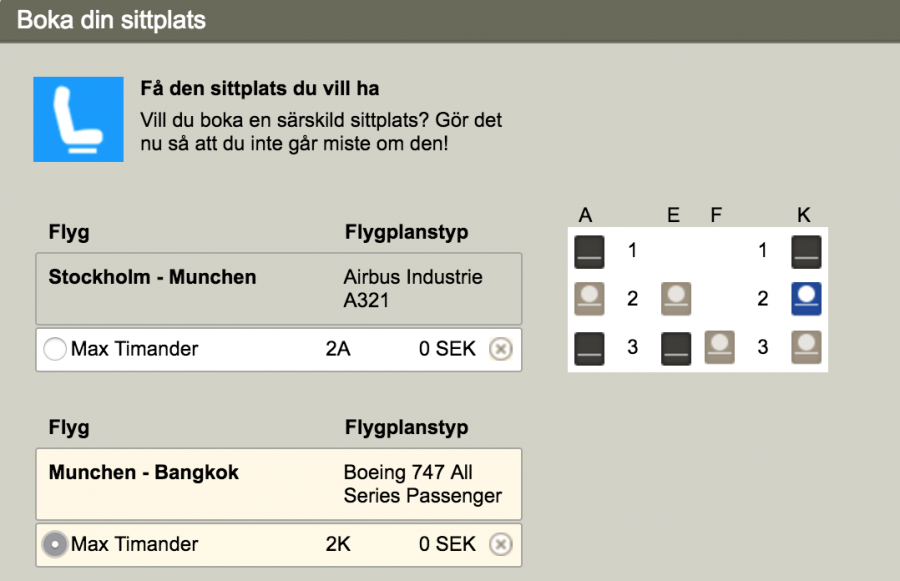Viewport: 900px width, 581px height.
Task: Click seat number 2A in passenger row
Action: point(338,349)
